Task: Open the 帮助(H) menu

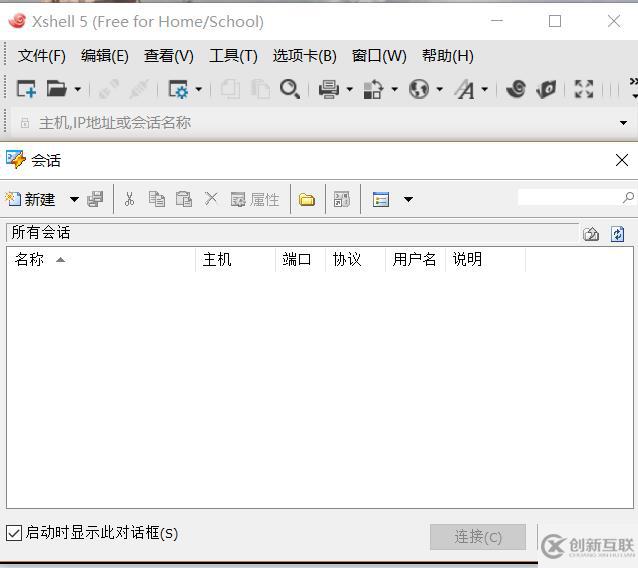Action: (448, 56)
